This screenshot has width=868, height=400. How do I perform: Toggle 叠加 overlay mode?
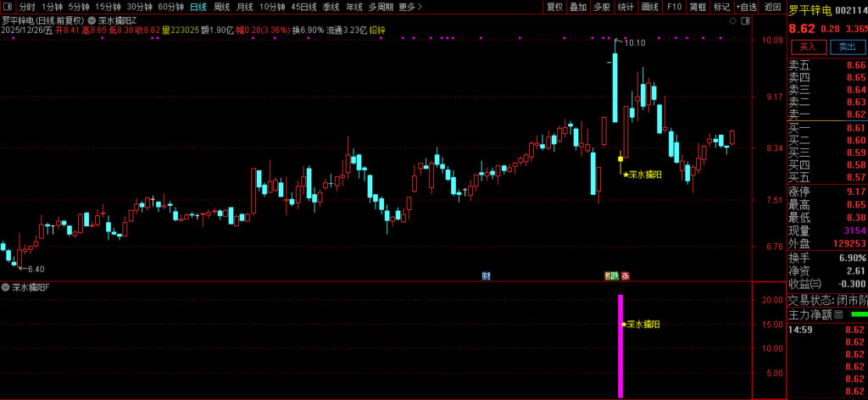578,7
